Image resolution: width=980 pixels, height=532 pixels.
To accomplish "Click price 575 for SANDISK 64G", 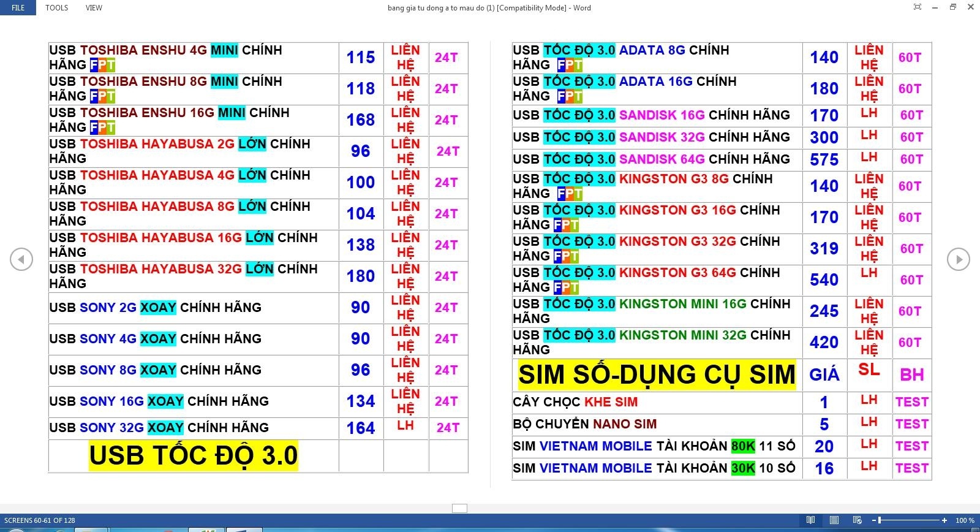I will (824, 160).
